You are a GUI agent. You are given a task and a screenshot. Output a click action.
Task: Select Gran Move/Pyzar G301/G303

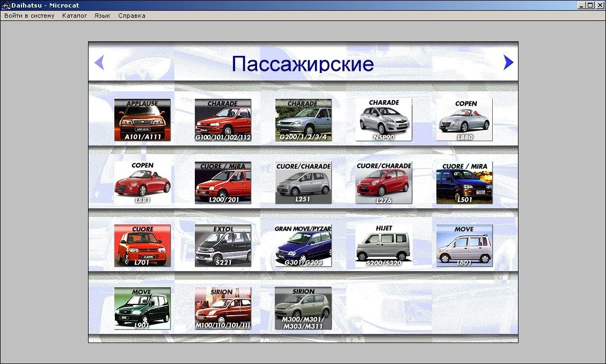(303, 246)
